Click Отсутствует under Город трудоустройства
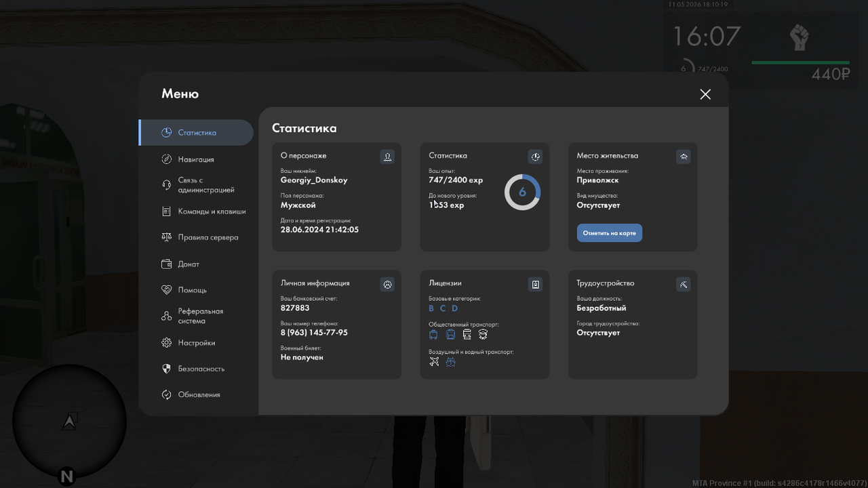 (x=598, y=333)
